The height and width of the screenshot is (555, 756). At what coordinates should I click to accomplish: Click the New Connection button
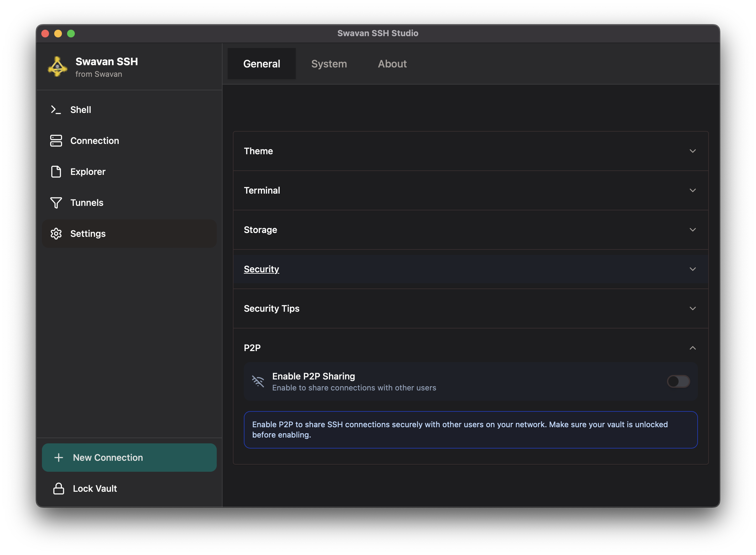tap(129, 458)
